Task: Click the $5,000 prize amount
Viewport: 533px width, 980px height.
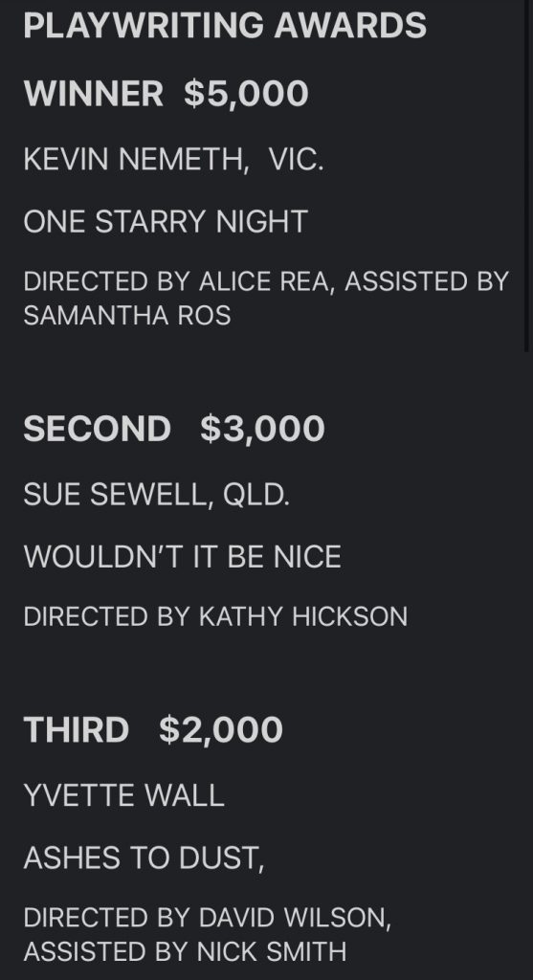Action: tap(246, 94)
